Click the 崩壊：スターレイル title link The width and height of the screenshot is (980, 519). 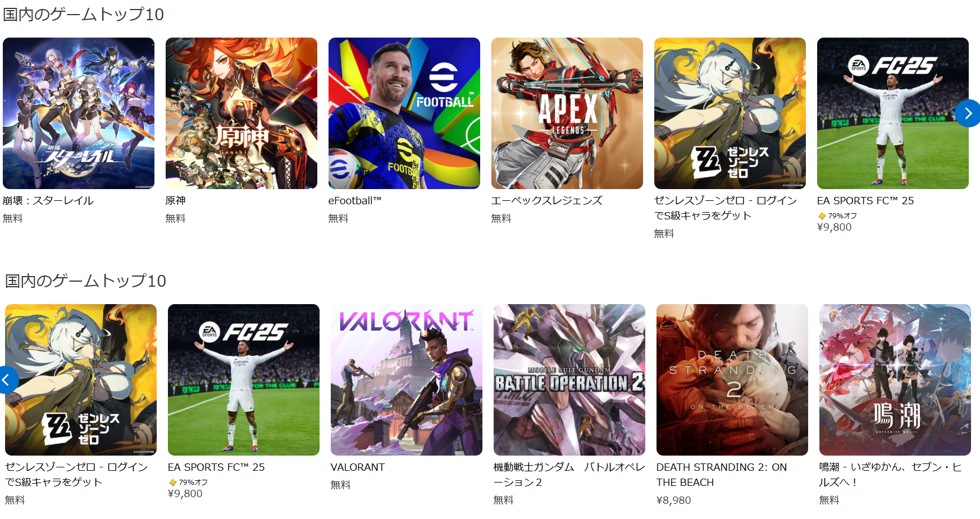[48, 201]
